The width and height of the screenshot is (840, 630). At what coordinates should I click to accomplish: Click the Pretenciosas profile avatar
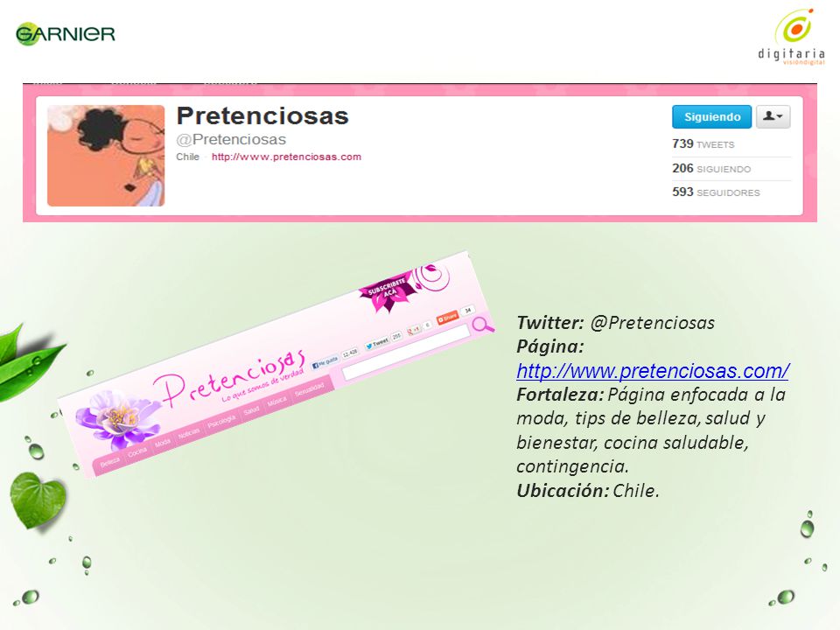[106, 156]
